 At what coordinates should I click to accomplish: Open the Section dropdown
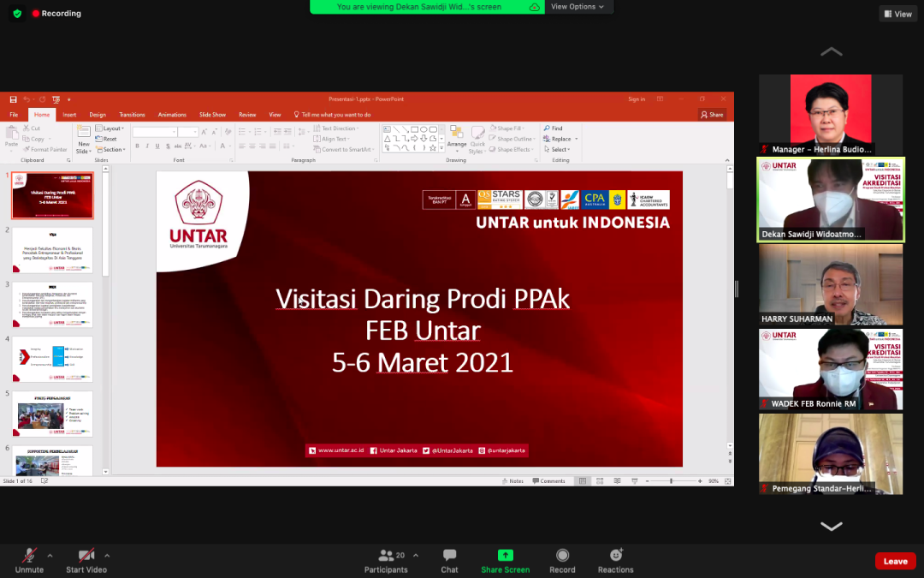click(110, 149)
